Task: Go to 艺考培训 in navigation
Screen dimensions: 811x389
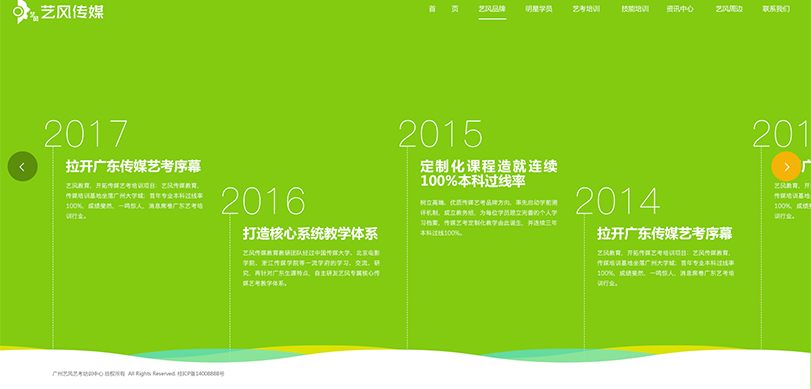Action: click(586, 9)
